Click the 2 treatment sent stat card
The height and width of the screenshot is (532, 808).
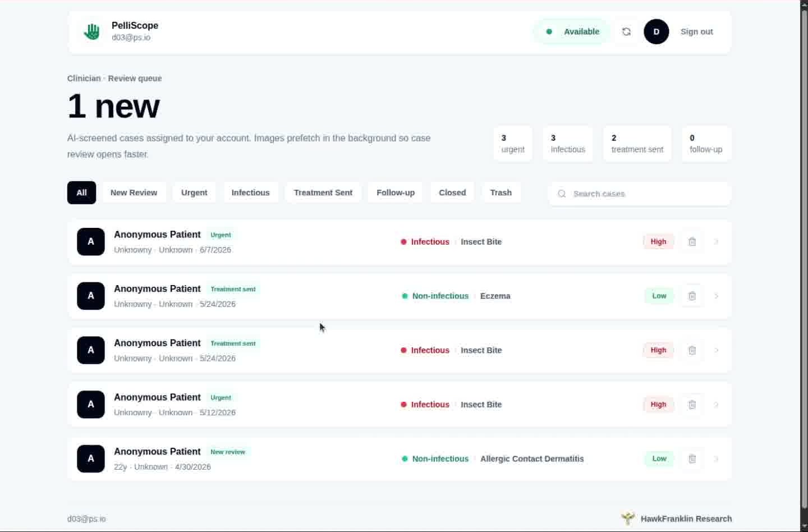point(637,144)
